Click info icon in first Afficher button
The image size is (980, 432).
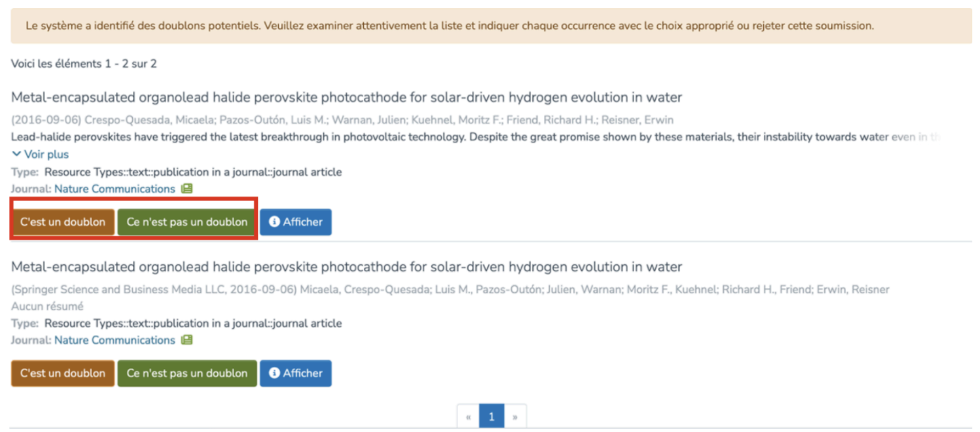(x=274, y=221)
